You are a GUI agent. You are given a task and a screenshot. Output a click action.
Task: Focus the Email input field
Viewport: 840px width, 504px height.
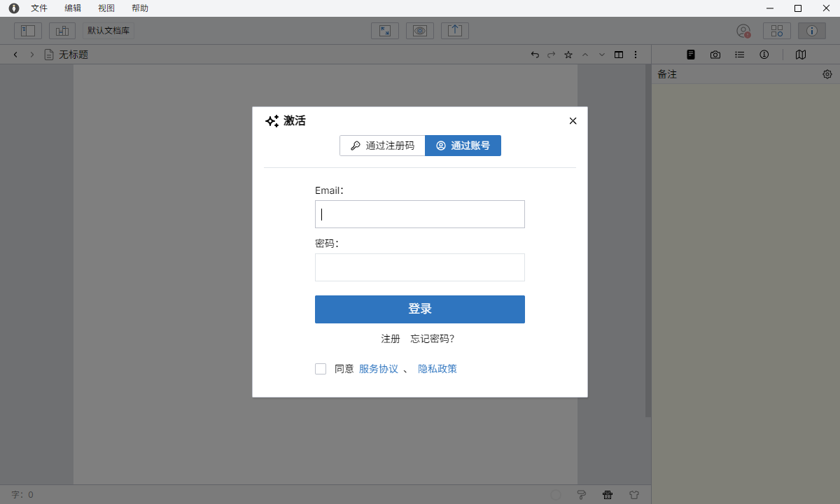pyautogui.click(x=420, y=214)
